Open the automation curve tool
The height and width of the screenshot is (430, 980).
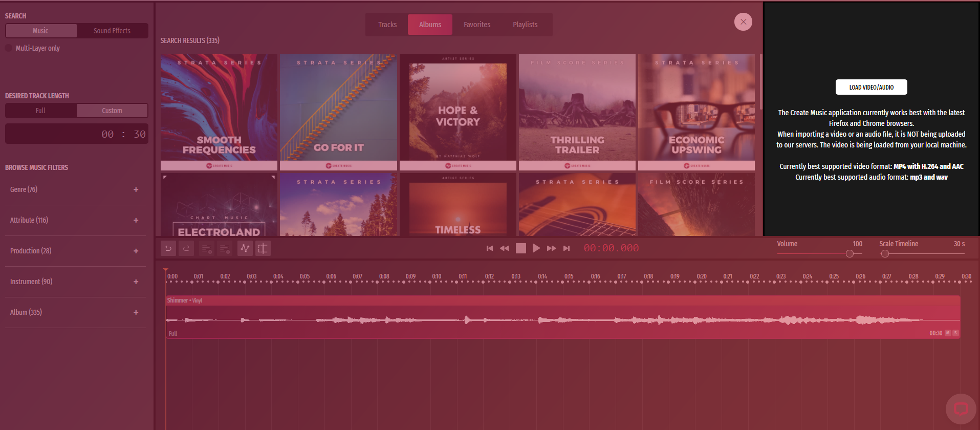coord(245,248)
